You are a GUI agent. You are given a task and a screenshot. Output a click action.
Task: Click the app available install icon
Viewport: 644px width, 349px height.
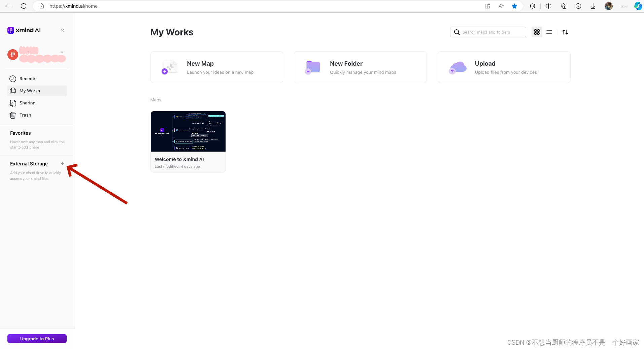(487, 6)
